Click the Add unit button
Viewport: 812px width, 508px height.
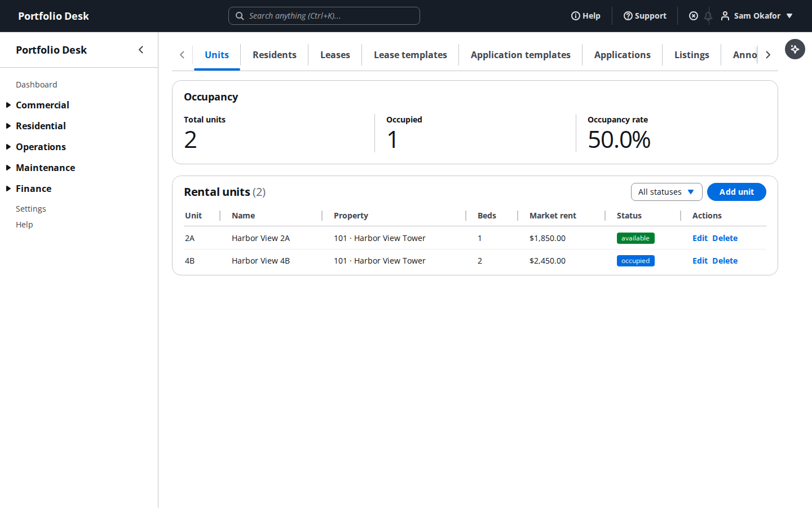736,192
